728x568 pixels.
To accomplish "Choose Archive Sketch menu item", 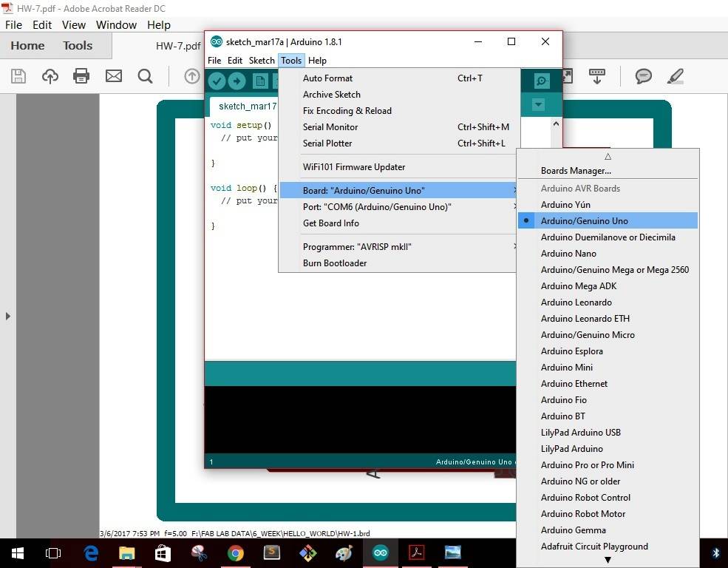I will [398, 94].
